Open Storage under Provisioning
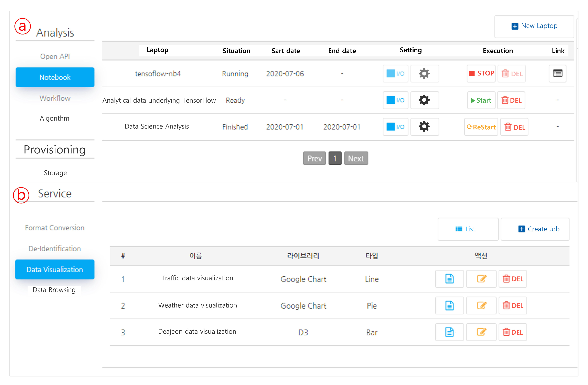Image resolution: width=588 pixels, height=385 pixels. [x=55, y=173]
